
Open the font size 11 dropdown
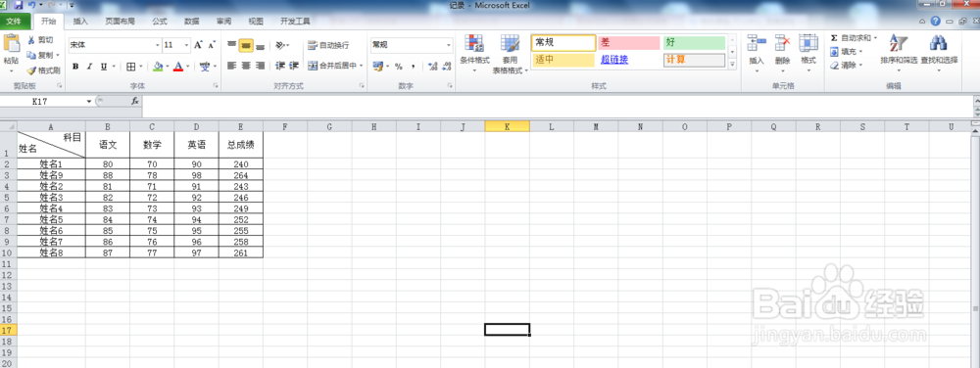[187, 45]
